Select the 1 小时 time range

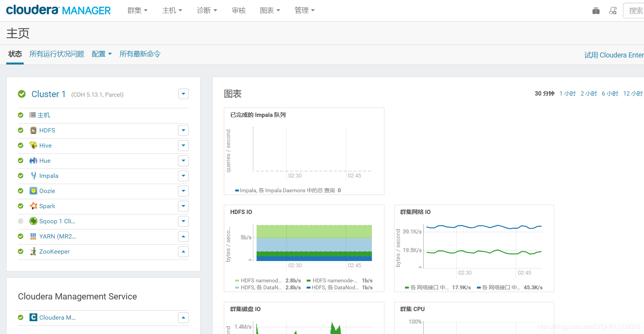click(567, 94)
